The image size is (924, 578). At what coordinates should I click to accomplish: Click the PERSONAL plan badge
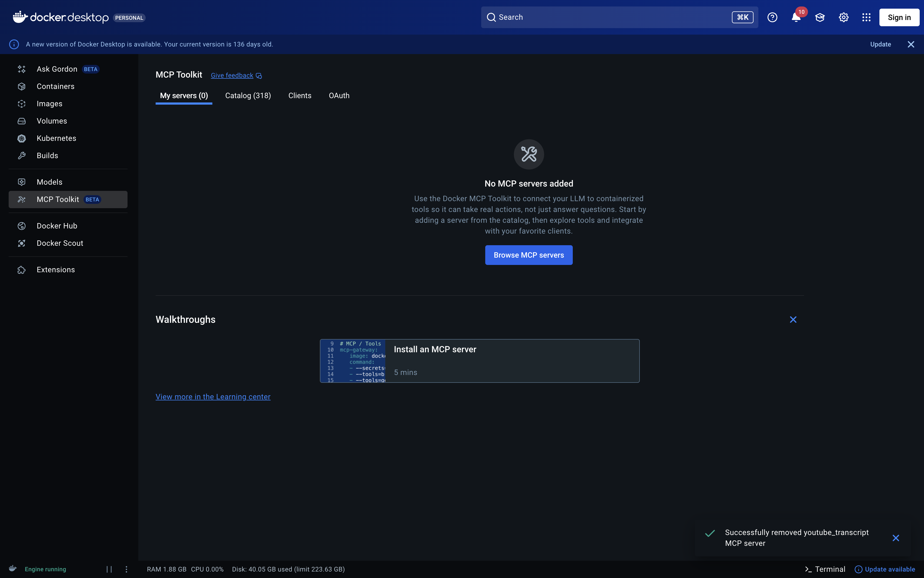point(129,18)
